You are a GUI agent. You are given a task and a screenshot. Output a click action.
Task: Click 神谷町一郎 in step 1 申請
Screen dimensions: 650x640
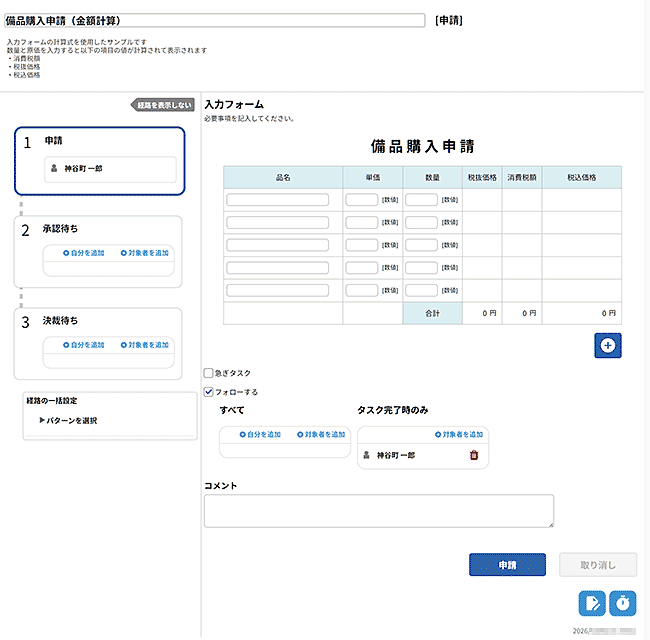click(83, 169)
